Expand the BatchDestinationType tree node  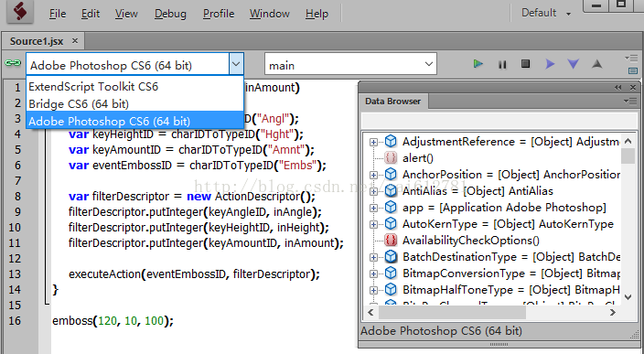[373, 257]
